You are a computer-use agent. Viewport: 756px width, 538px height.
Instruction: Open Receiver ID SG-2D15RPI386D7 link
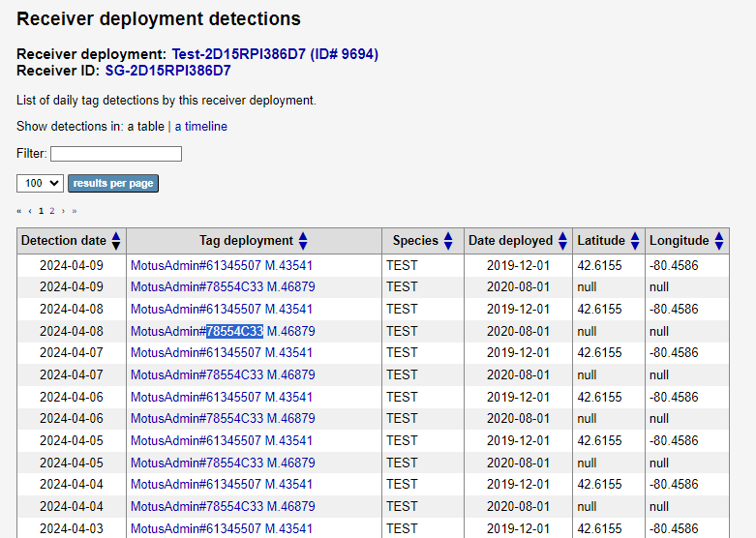(x=167, y=71)
